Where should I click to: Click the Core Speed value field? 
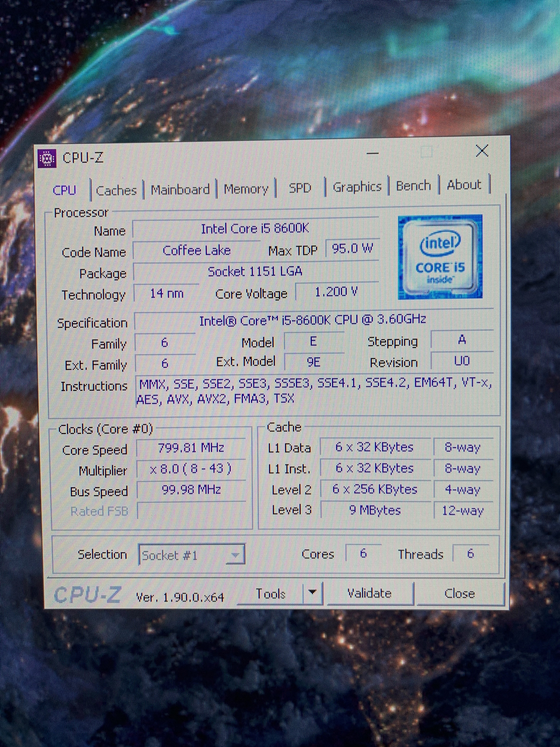(191, 448)
